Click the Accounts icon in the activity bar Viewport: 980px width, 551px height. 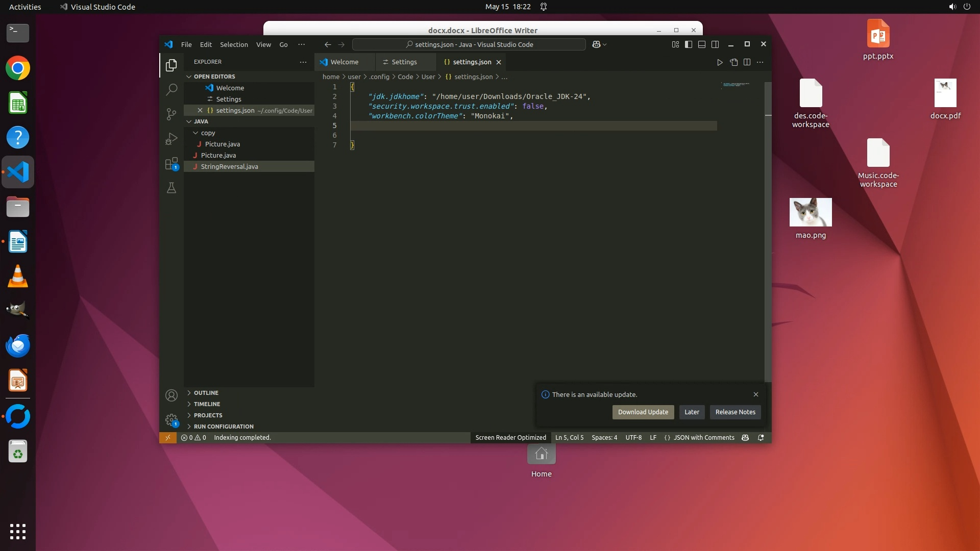171,395
